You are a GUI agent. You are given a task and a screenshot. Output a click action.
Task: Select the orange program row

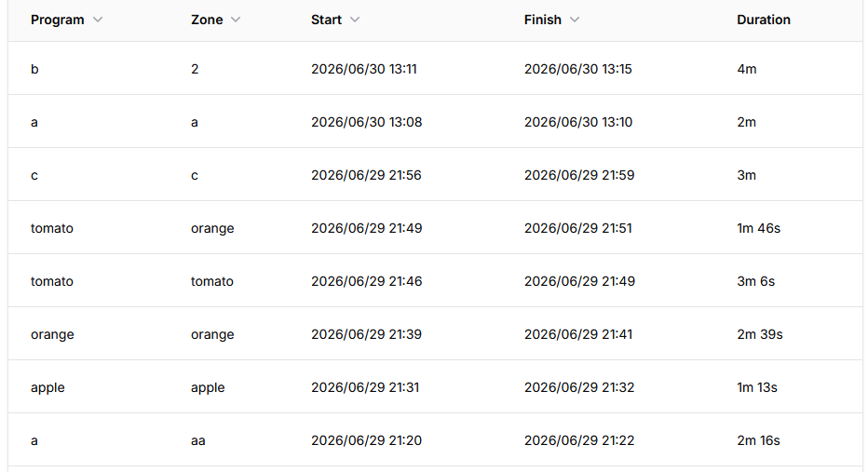pos(435,334)
